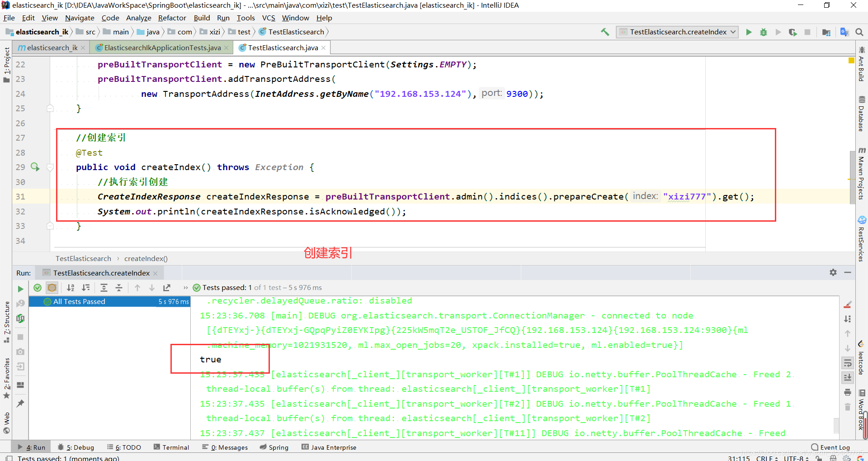Open the 0: Messages tool window
Image resolution: width=868 pixels, height=461 pixels.
225,447
